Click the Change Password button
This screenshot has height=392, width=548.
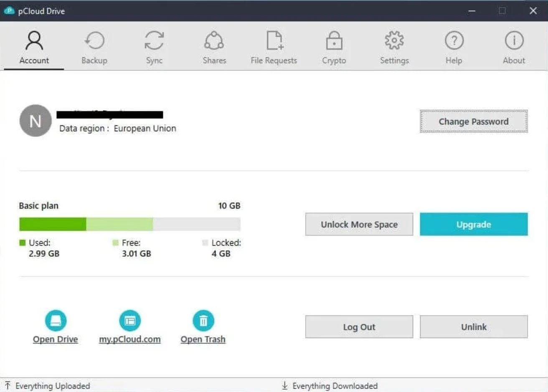474,122
